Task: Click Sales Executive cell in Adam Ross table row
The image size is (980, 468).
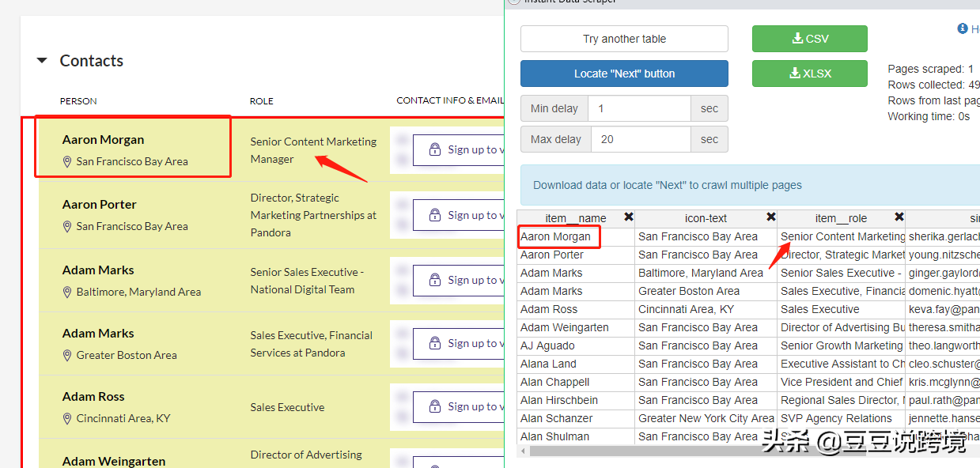Action: click(x=841, y=309)
